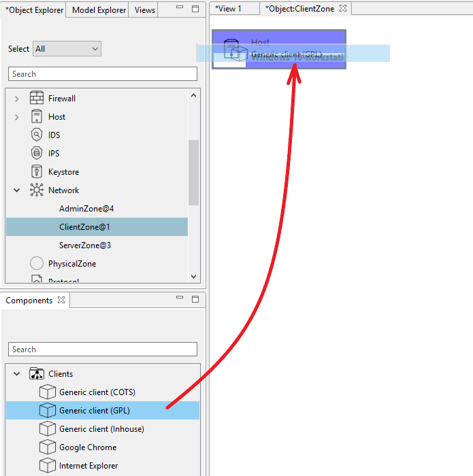Switch to the Object Explorer tab
This screenshot has height=476, width=473.
point(34,10)
